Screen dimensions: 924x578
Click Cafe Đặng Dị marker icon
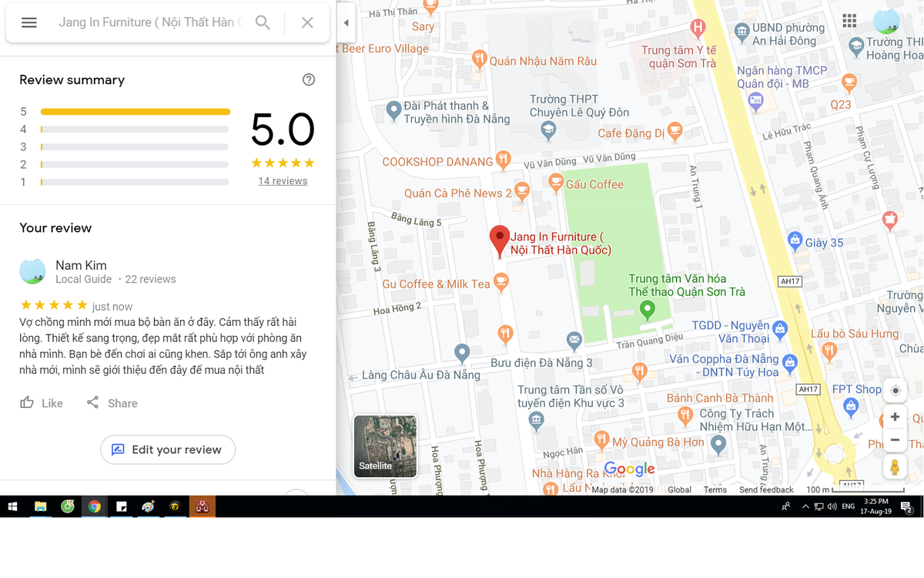point(675,132)
